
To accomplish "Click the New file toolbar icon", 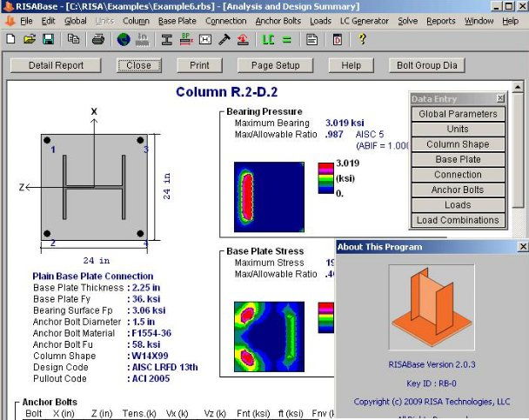I will click(10, 39).
